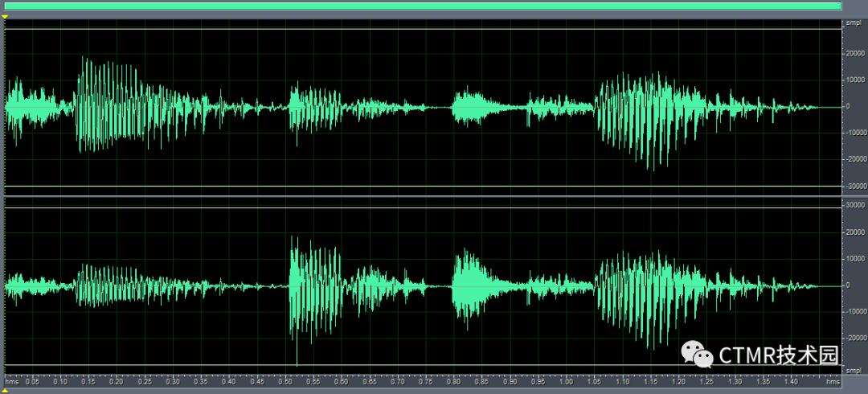868x394 pixels.
Task: Click 10000 on the lower channel amplitude ruler
Action: point(856,260)
